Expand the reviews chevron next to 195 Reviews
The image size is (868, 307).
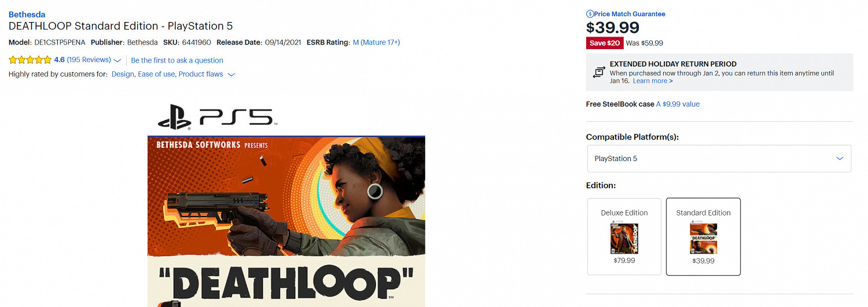117,60
